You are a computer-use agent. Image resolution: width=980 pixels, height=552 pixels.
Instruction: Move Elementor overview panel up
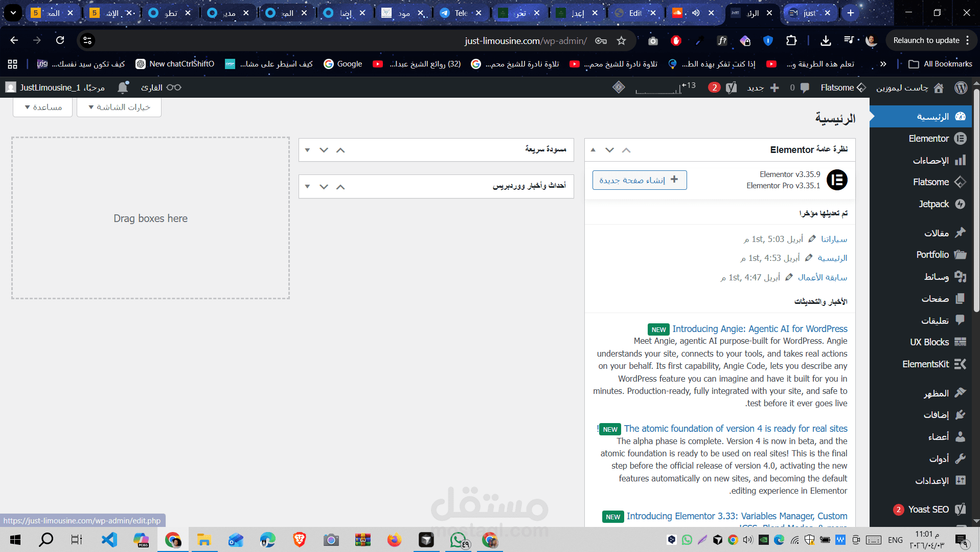(x=626, y=150)
